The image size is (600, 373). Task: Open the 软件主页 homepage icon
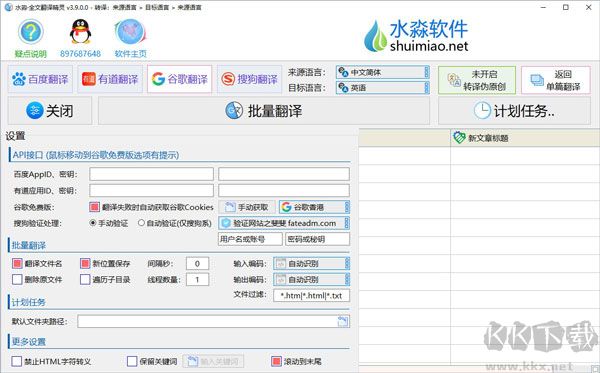[130, 32]
